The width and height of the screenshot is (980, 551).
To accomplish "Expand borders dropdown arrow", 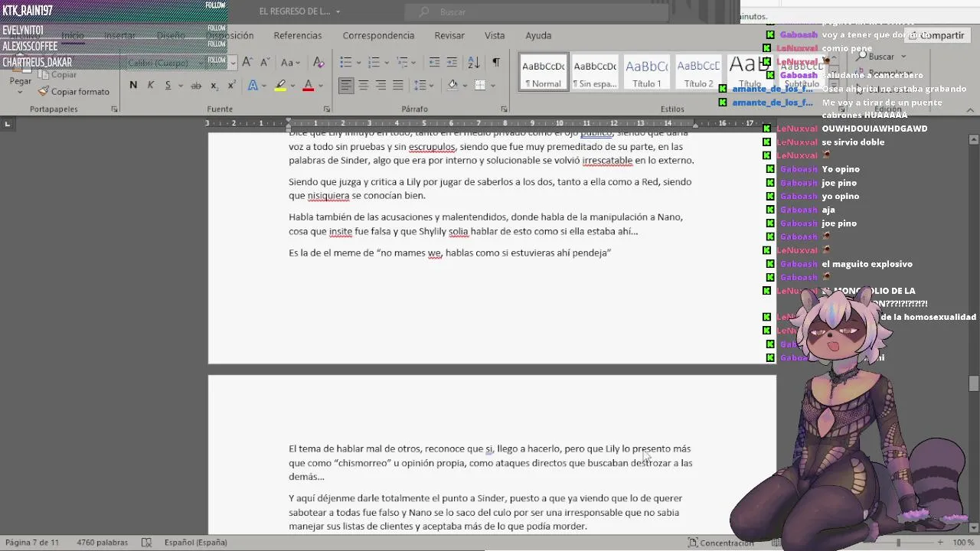I will click(492, 86).
